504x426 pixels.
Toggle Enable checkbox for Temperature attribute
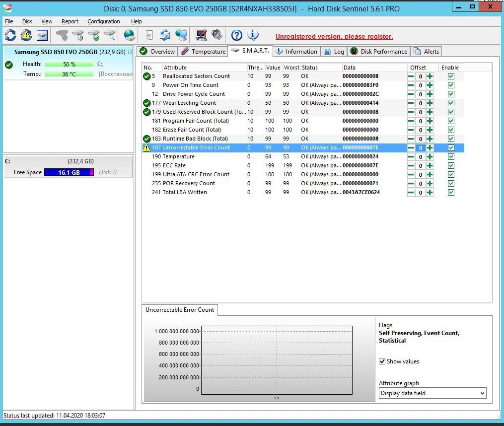coord(451,156)
